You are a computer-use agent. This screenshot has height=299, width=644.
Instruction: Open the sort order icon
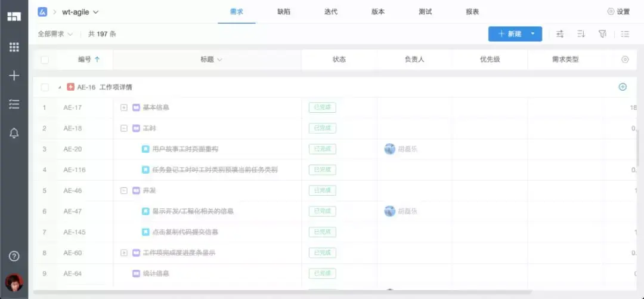click(x=581, y=34)
